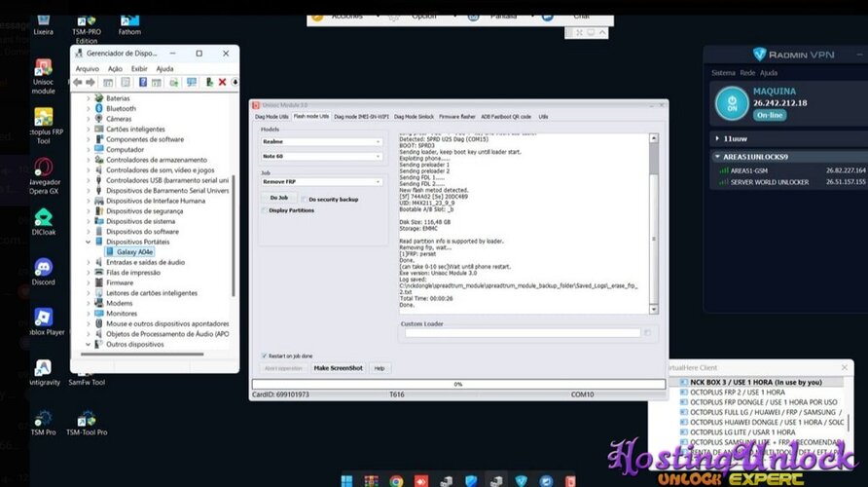Open the Sistema menu in Radmin VPN
Screen dimensions: 868x487
tap(723, 73)
